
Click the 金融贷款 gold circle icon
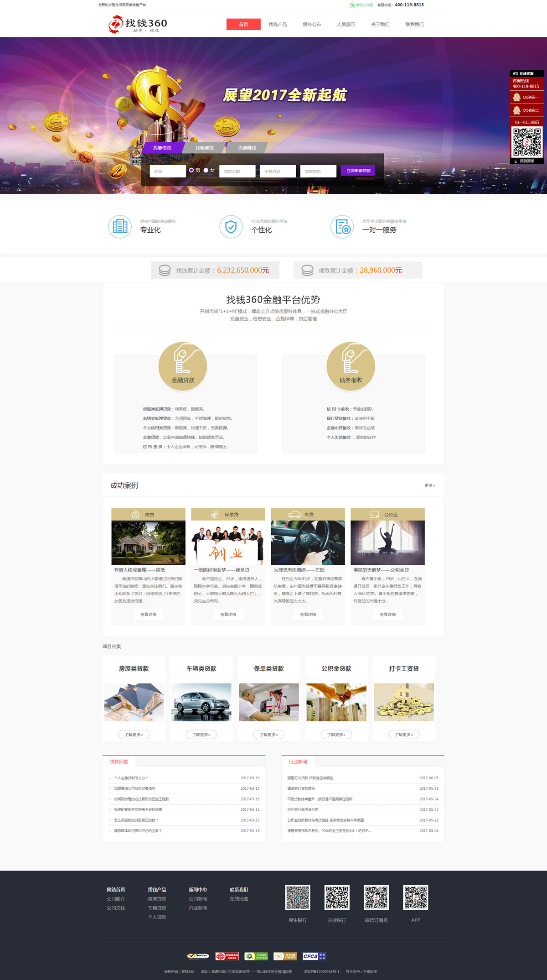pos(183,365)
